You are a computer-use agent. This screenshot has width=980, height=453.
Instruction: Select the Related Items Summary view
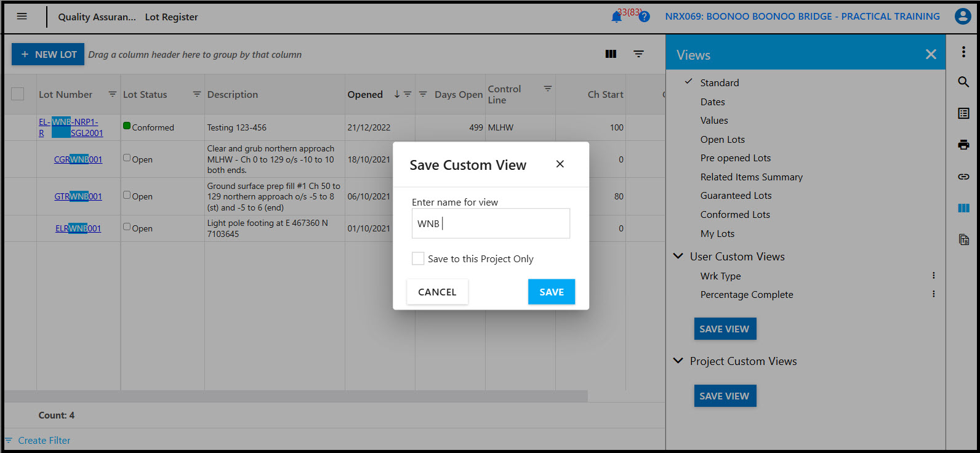coord(751,177)
